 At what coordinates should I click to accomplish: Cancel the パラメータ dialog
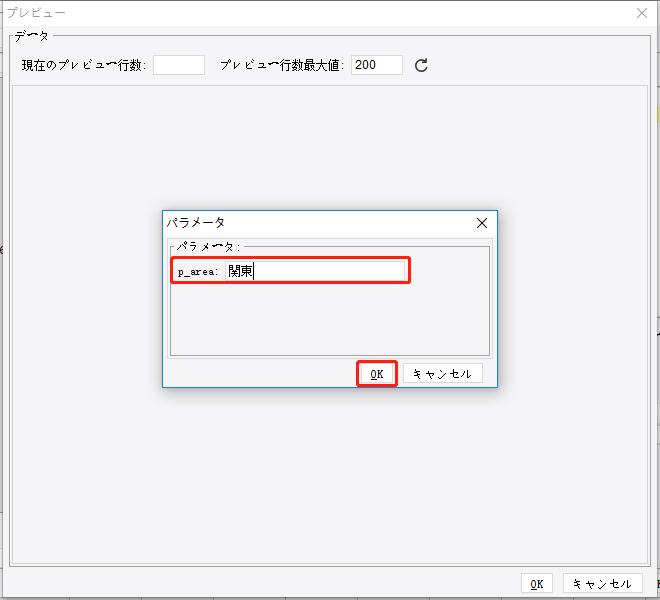442,373
